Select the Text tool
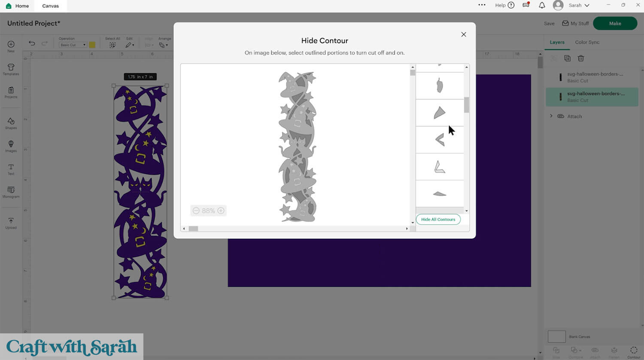The height and width of the screenshot is (360, 644). coord(11,169)
